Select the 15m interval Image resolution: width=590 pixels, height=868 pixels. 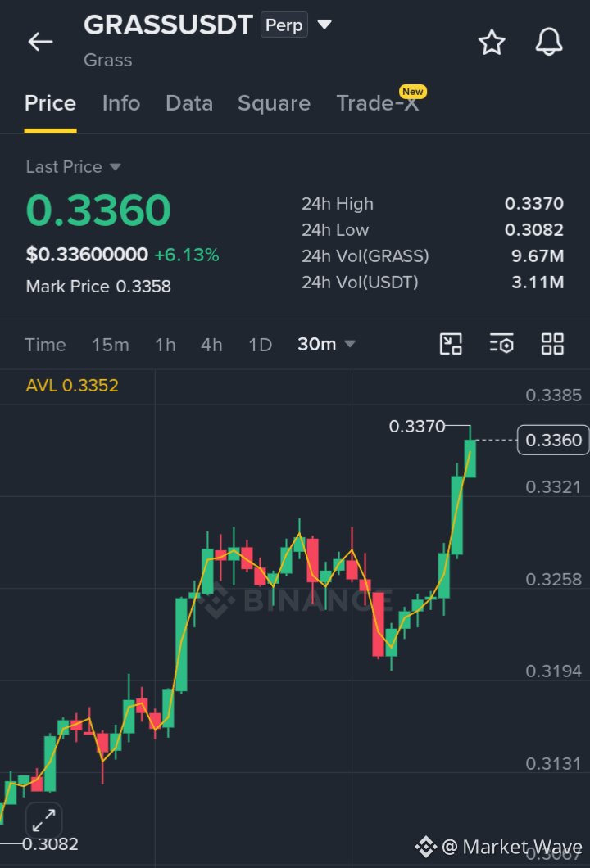pyautogui.click(x=111, y=345)
